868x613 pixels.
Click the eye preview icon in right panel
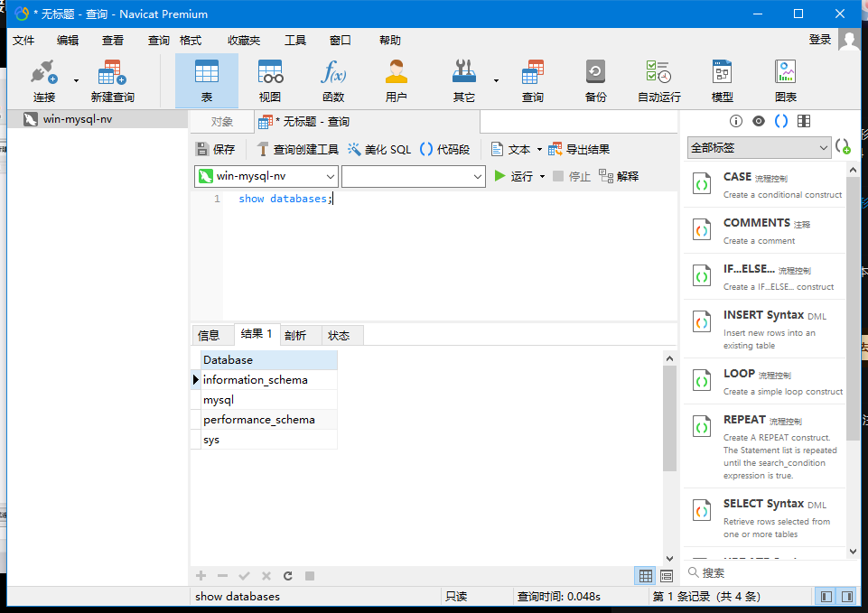759,121
